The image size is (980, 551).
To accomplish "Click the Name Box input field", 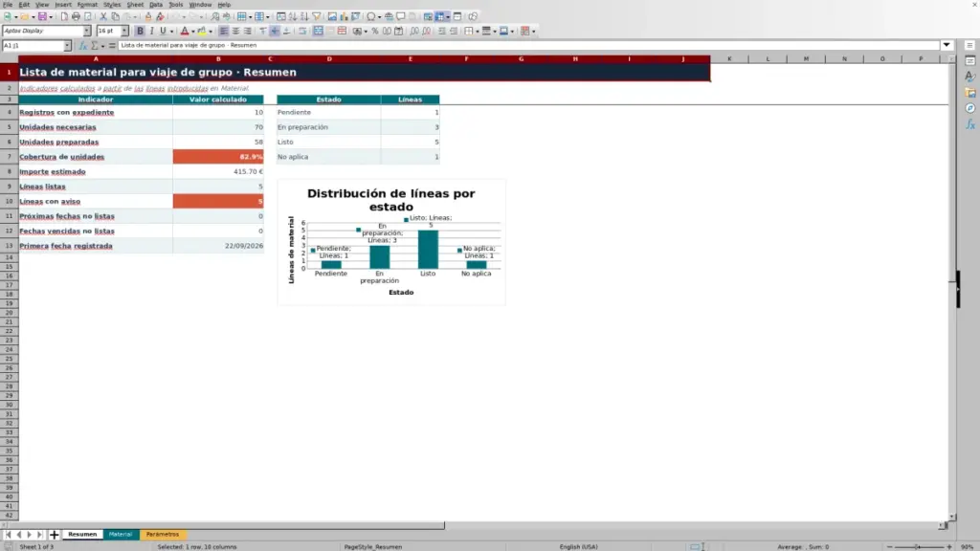I will coord(33,46).
